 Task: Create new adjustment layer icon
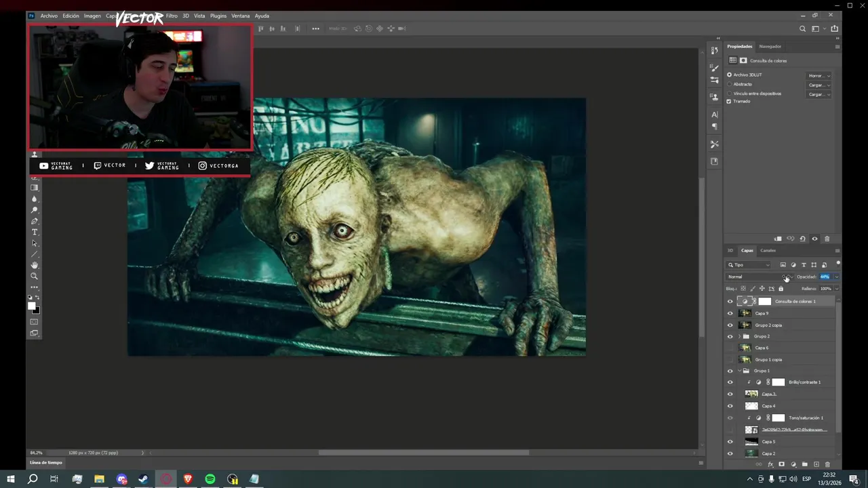pyautogui.click(x=793, y=464)
